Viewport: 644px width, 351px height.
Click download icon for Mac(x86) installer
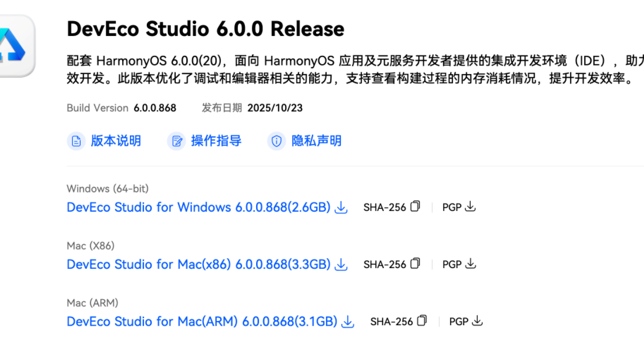coord(341,265)
